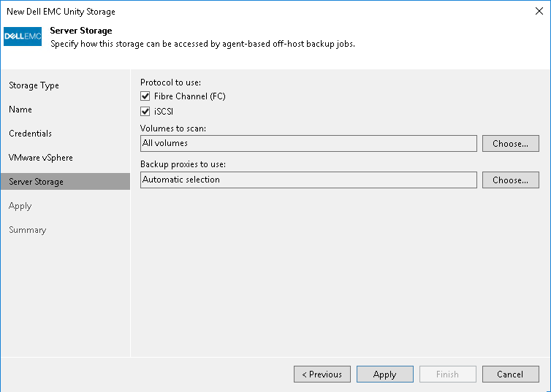Jump to the Apply step in sidebar

pyautogui.click(x=20, y=206)
